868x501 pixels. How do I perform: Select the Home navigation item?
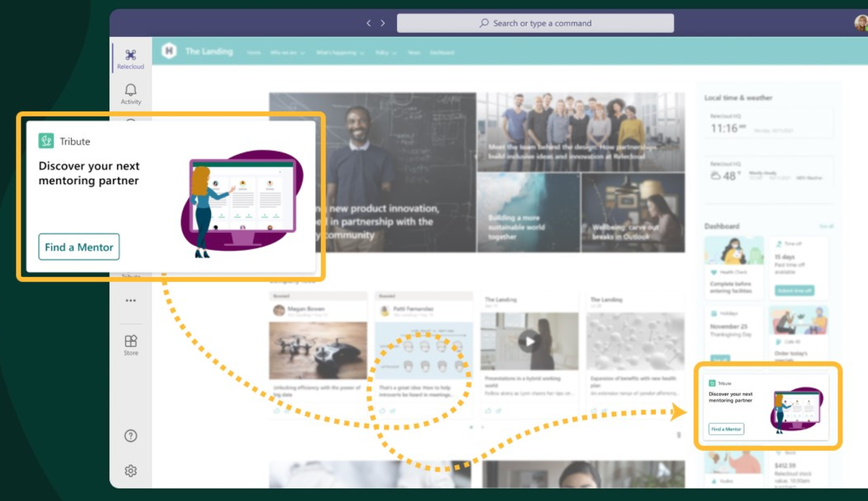pyautogui.click(x=253, y=53)
